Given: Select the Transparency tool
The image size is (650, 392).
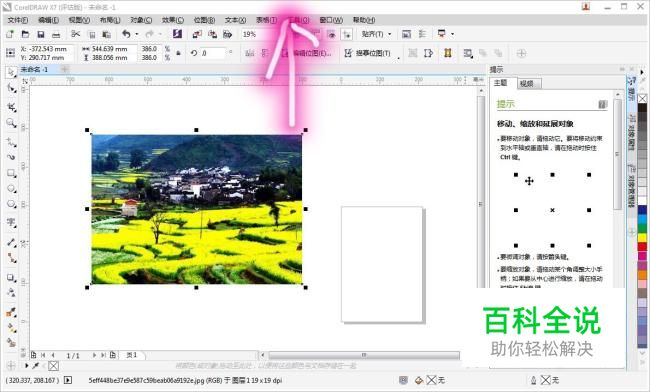Looking at the screenshot, I should 11,293.
